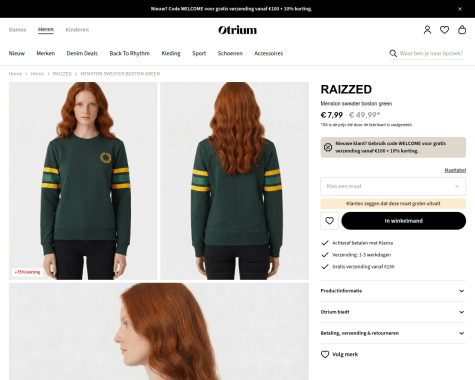Open the Sport menu
The width and height of the screenshot is (475, 380).
(x=199, y=53)
